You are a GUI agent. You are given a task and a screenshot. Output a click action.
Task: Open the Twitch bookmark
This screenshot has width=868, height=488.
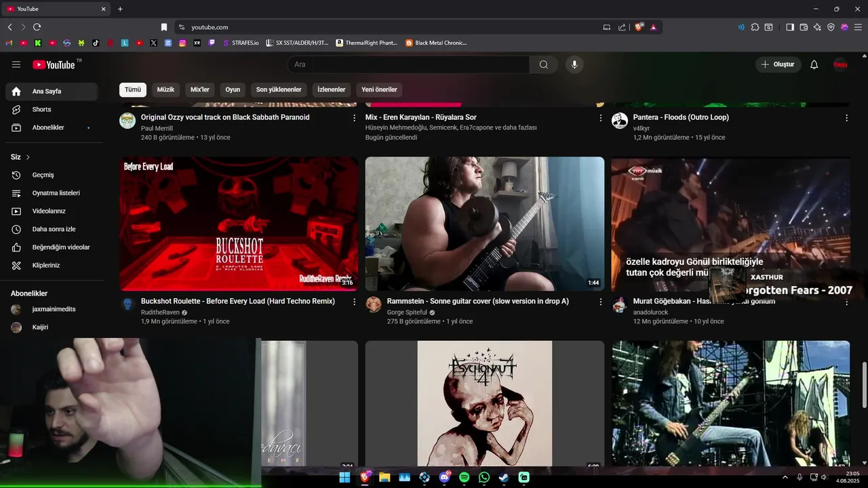click(212, 43)
